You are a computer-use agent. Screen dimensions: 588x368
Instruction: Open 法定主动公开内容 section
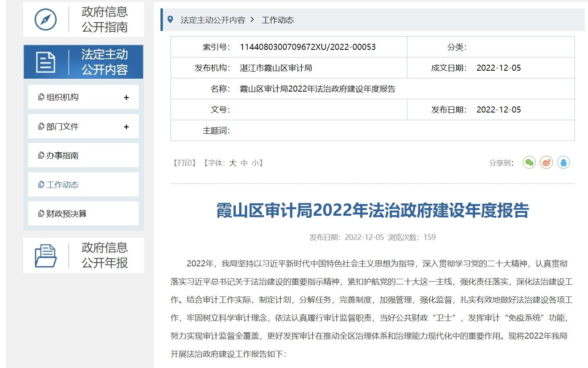[x=84, y=62]
